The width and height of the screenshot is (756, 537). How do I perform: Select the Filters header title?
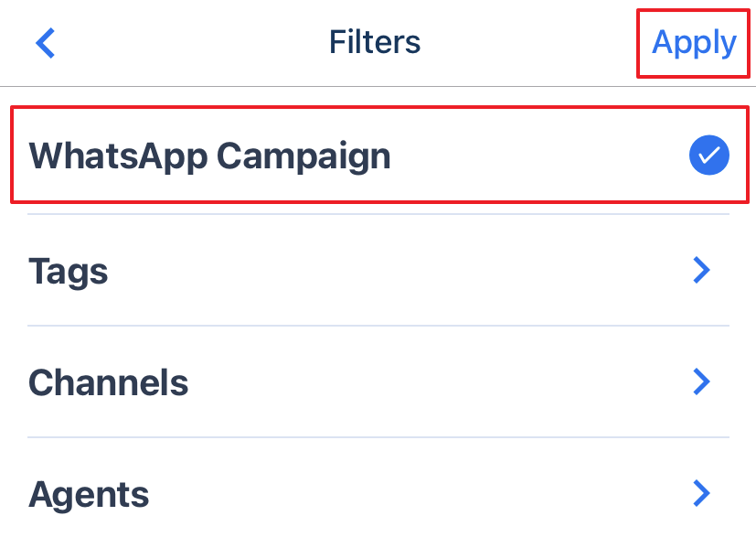[x=375, y=42]
